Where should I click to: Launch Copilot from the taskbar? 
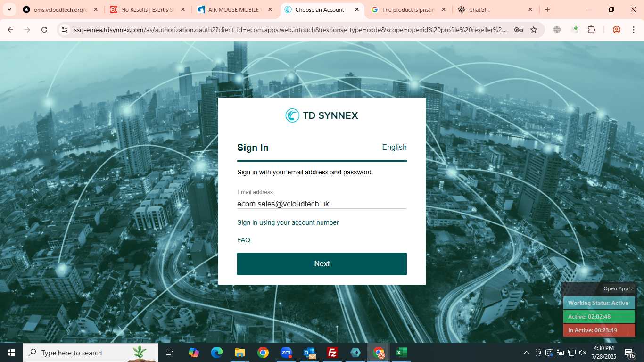coord(194,353)
